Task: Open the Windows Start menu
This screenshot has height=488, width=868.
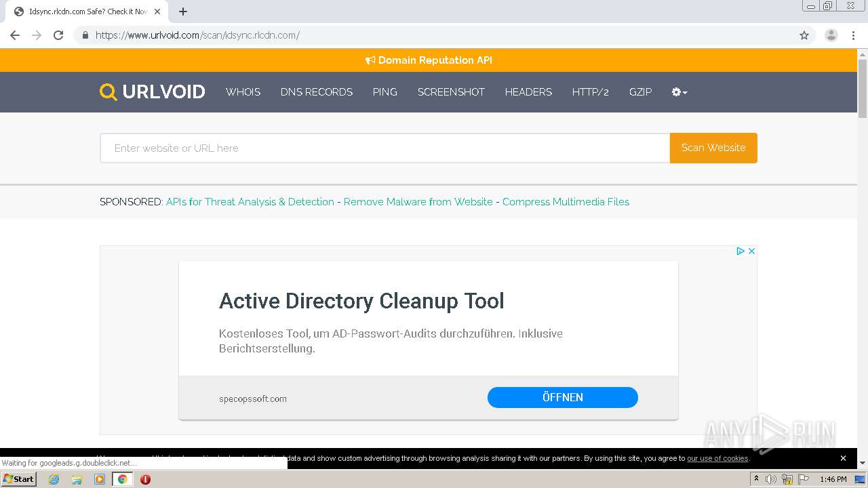Action: pyautogui.click(x=18, y=479)
